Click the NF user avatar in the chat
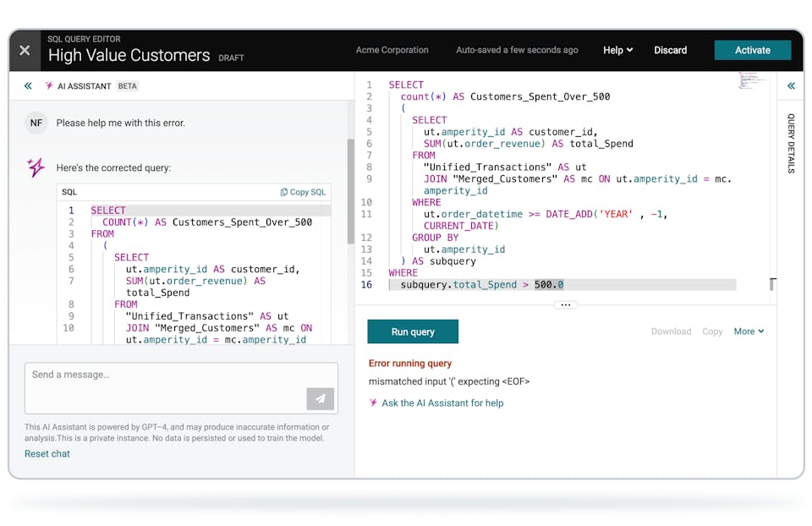Viewport: 812px width, 526px height. coord(36,123)
